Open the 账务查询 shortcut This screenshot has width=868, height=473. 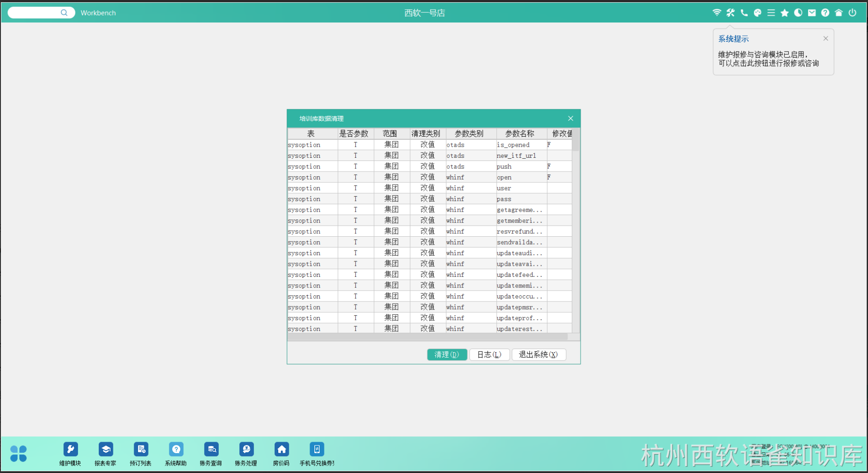211,454
